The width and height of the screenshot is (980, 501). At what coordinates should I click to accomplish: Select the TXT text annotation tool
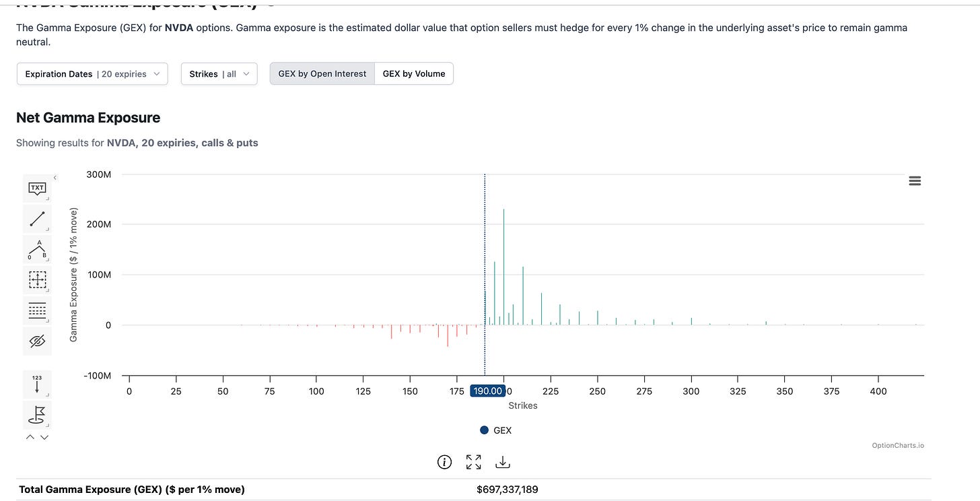coord(37,189)
